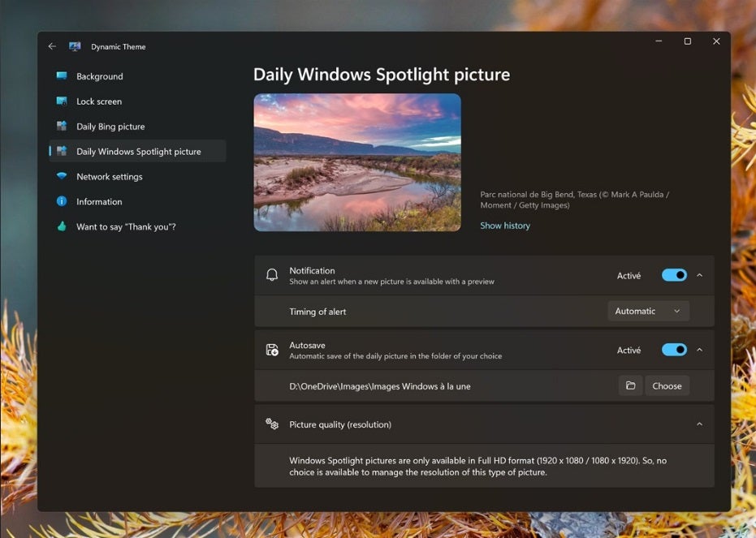Select Daily Windows Spotlight picture menu item
This screenshot has height=538, width=756.
pos(138,152)
